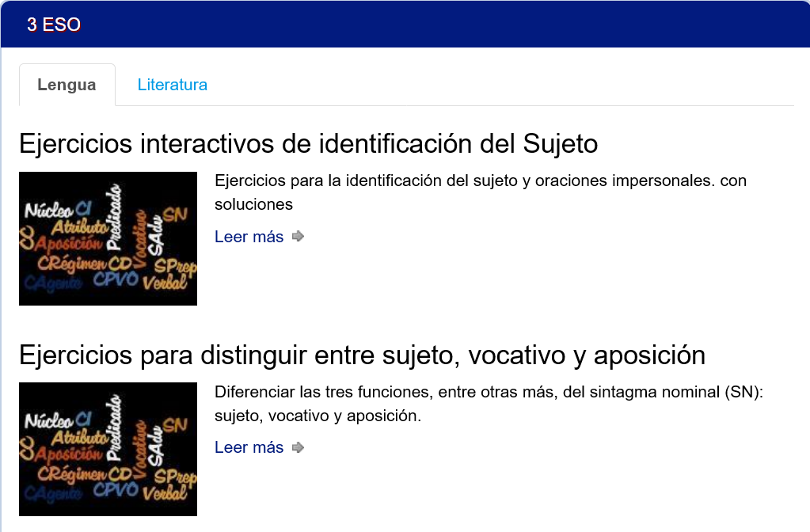
Task: Click the arrow icon beside the second Leer más
Action: pyautogui.click(x=299, y=448)
